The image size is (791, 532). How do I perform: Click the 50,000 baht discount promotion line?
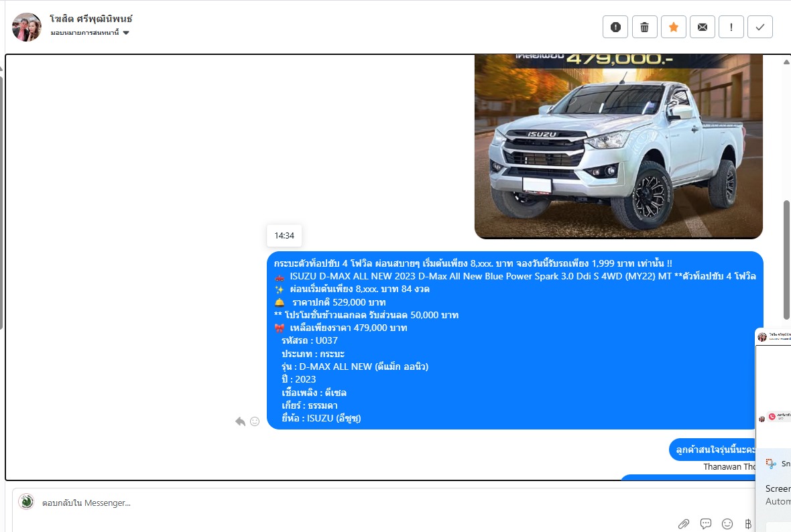(x=366, y=315)
